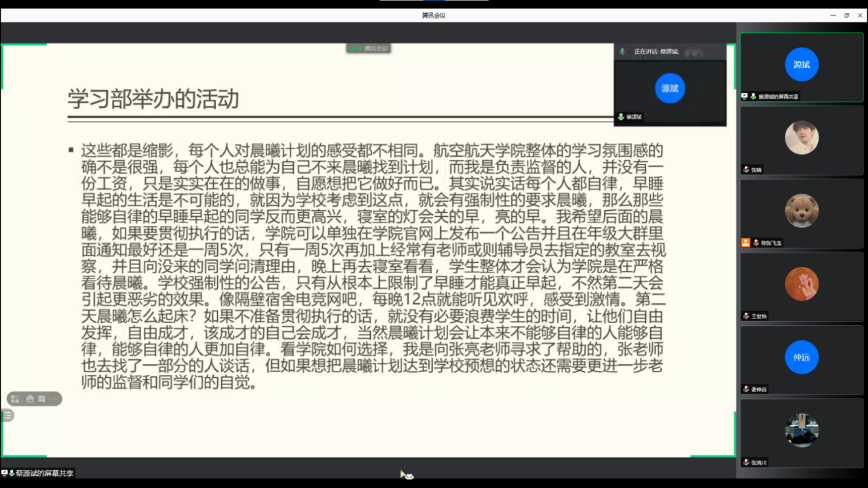Expand the side list tab on left edge
The width and height of the screenshot is (868, 488).
point(7,415)
